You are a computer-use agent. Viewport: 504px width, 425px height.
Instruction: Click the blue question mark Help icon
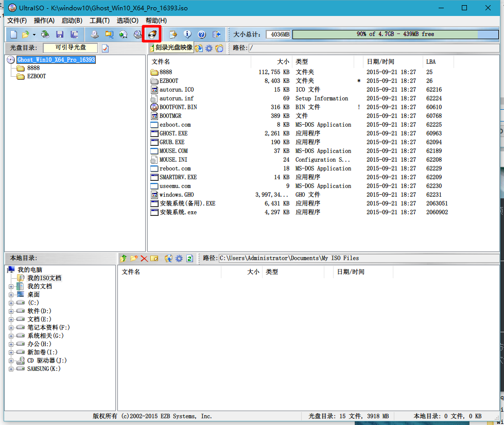[202, 35]
